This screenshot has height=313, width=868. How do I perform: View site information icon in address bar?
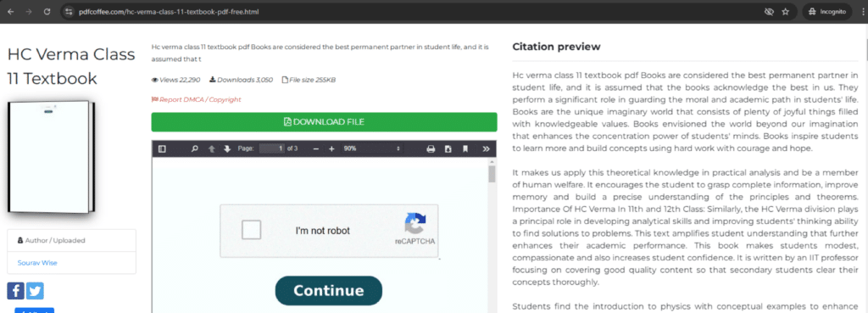(x=69, y=12)
